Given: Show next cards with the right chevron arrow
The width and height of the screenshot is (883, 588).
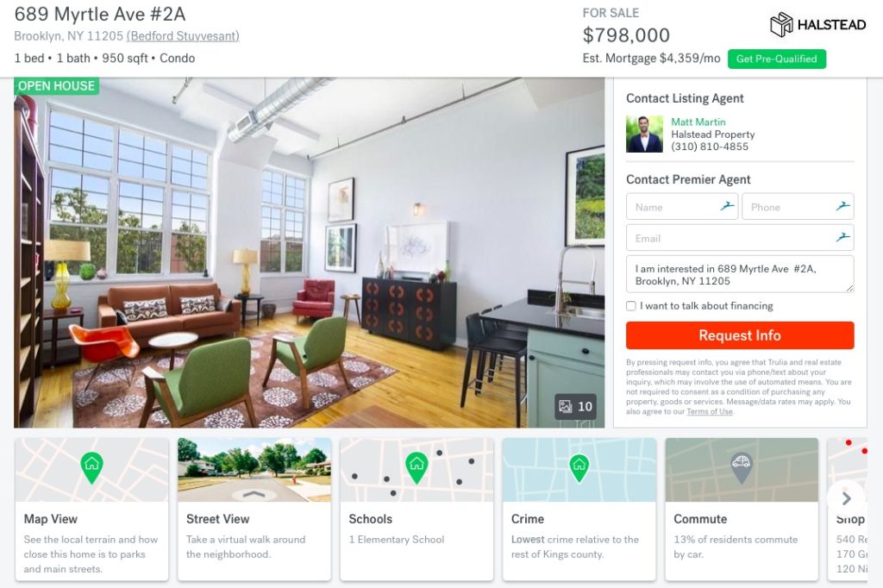Looking at the screenshot, I should tap(847, 498).
